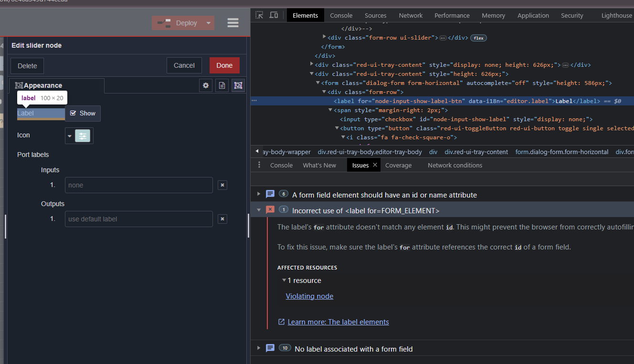The height and width of the screenshot is (364, 634).
Task: Switch to DevTools Sources tab
Action: (x=376, y=15)
